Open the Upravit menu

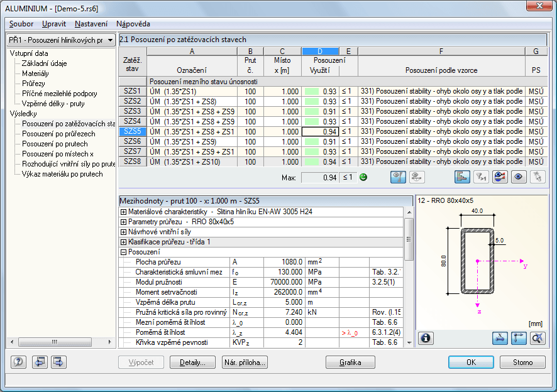54,24
